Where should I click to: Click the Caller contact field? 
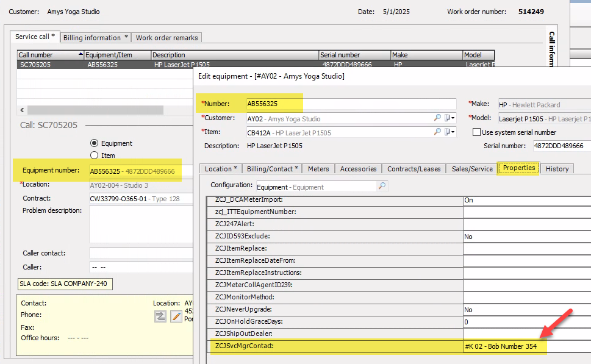[141, 253]
